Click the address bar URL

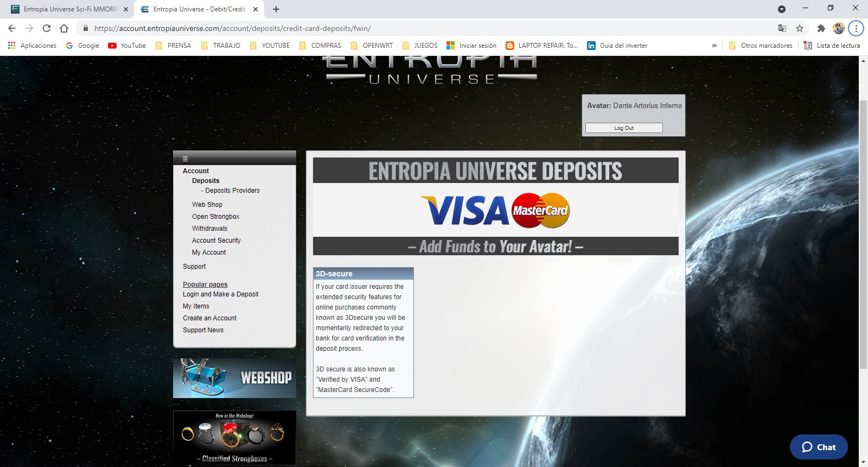232,28
